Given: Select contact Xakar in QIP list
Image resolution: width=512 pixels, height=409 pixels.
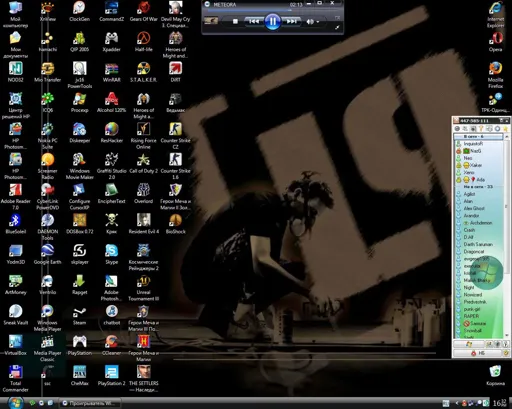Looking at the screenshot, I should tap(479, 165).
